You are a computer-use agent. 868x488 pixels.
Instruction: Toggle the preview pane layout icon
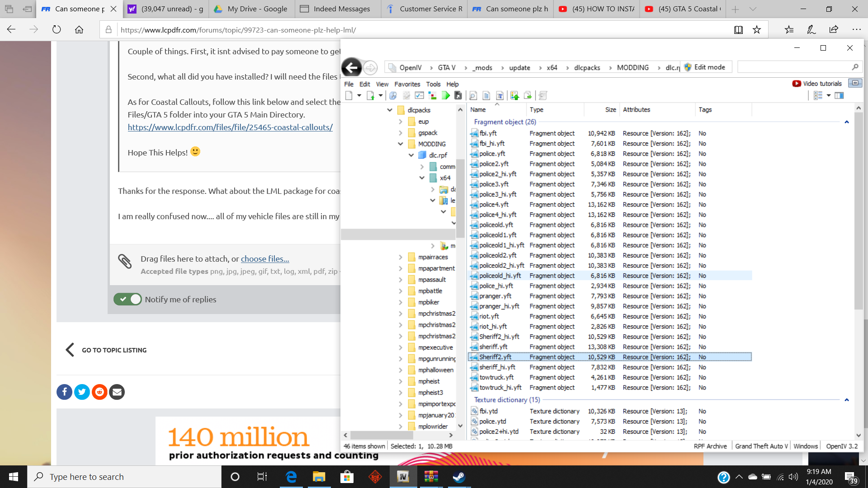(839, 95)
